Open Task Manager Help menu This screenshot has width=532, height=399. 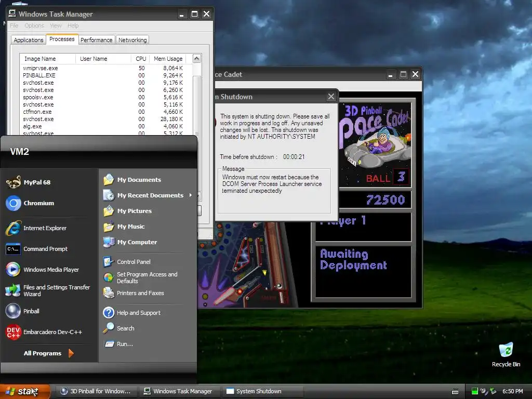73,25
